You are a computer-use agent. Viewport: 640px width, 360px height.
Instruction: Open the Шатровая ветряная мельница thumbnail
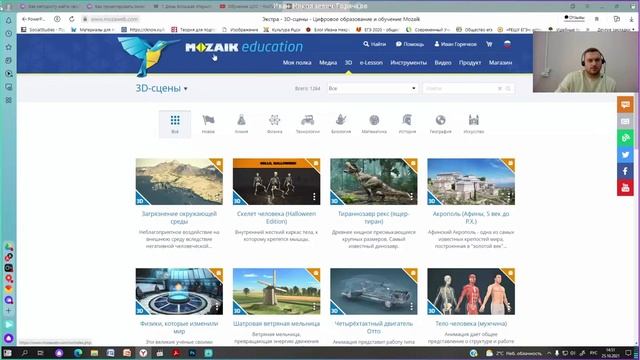tap(276, 291)
